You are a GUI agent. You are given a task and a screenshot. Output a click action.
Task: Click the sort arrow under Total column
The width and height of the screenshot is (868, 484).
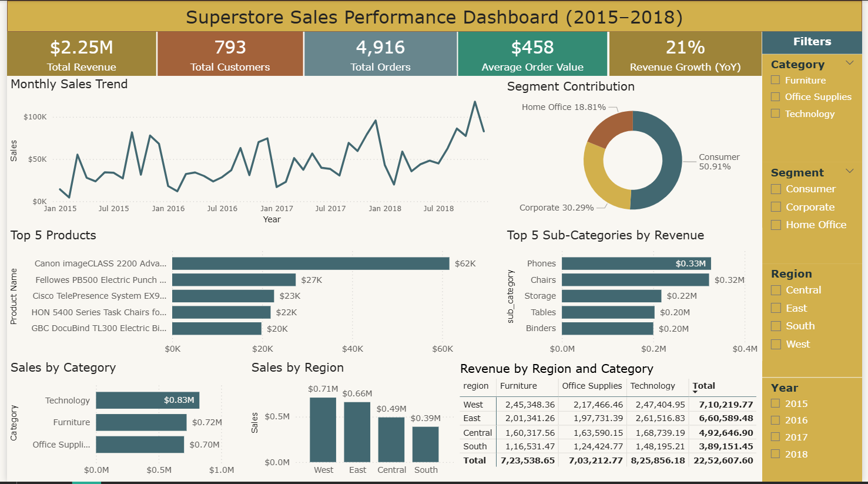(695, 392)
